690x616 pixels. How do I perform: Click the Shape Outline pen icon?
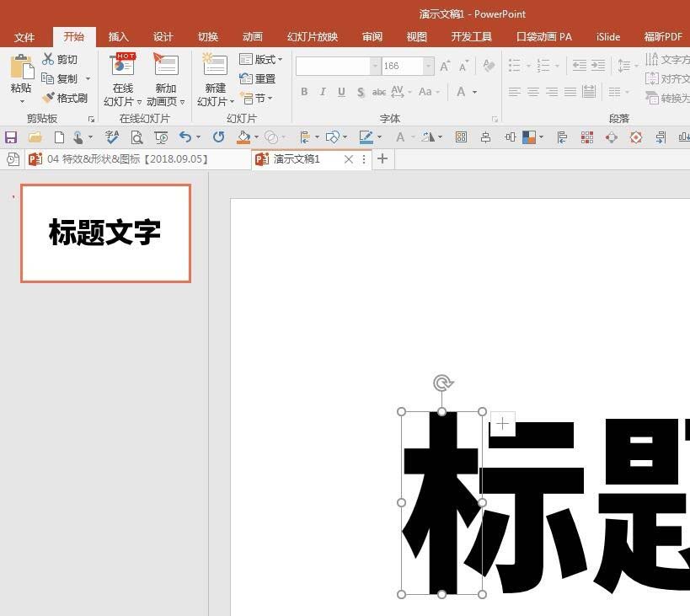coord(366,137)
